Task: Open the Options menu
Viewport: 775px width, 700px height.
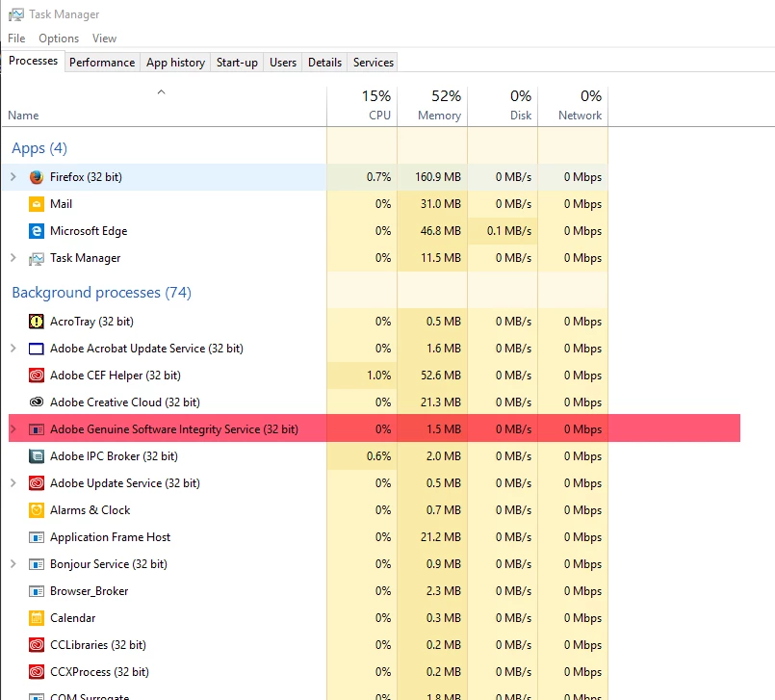Action: point(59,39)
